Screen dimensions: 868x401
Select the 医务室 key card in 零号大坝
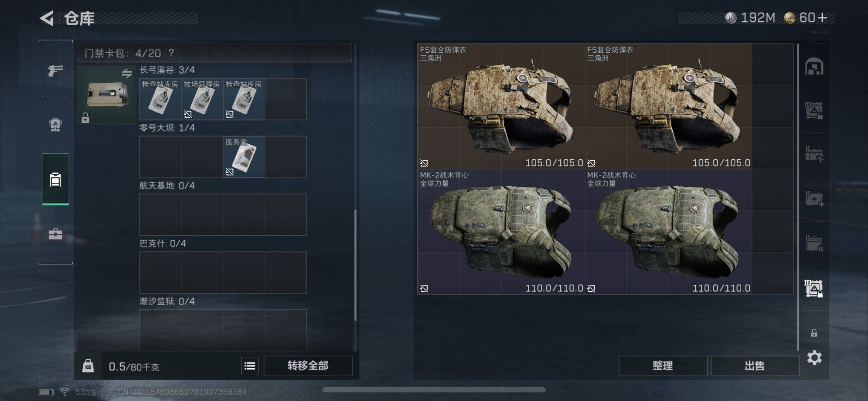click(x=244, y=157)
